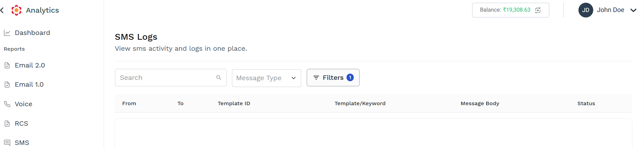Click the Balance amount box
This screenshot has height=148, width=644.
click(x=511, y=10)
